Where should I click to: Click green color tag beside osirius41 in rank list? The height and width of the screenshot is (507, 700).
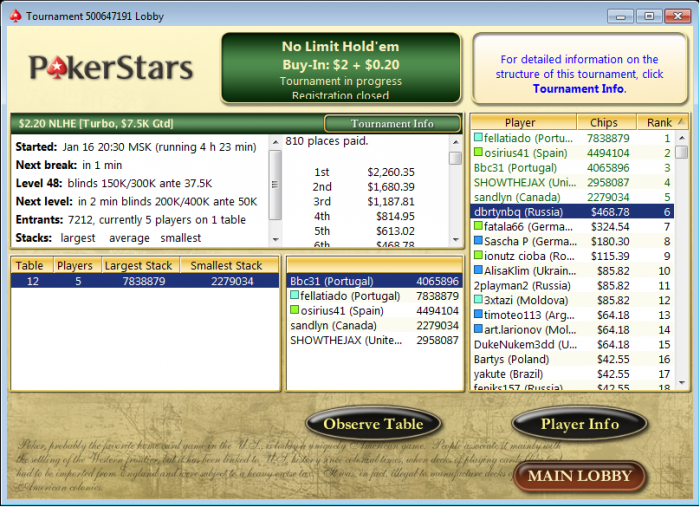click(479, 152)
